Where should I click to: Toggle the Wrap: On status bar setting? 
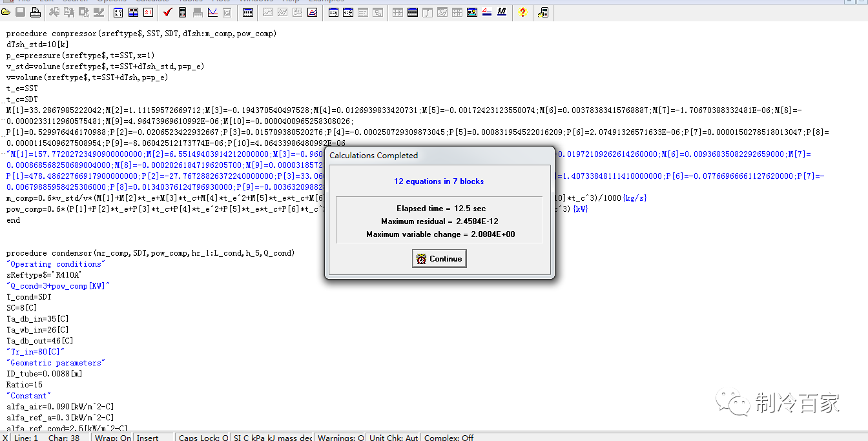pos(112,438)
